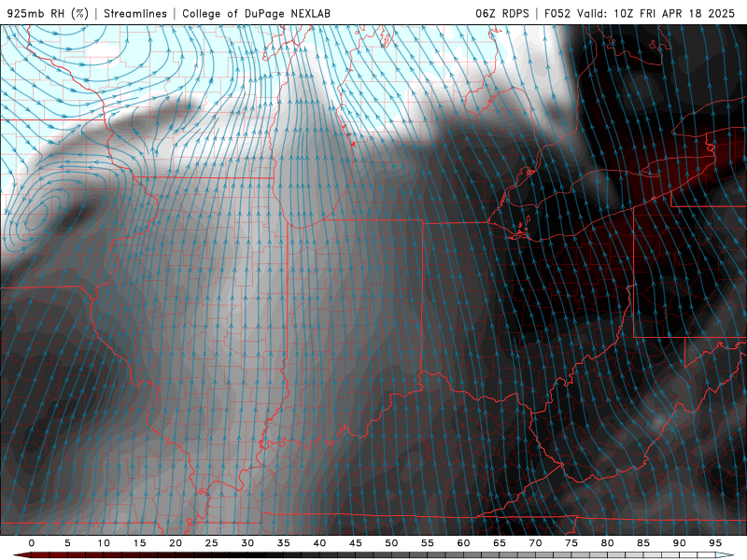Click the colorbar value "0"
Image resolution: width=747 pixels, height=560 pixels.
[32, 543]
